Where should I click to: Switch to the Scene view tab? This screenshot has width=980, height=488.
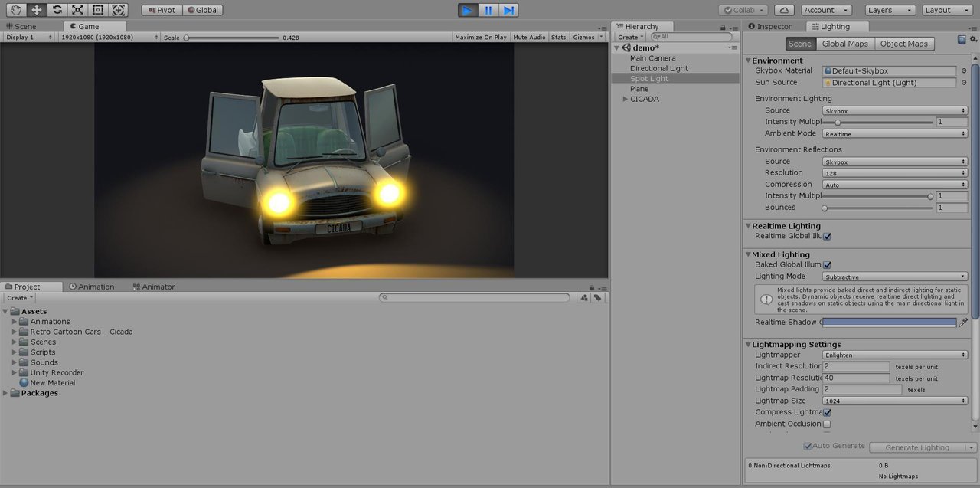[21, 26]
